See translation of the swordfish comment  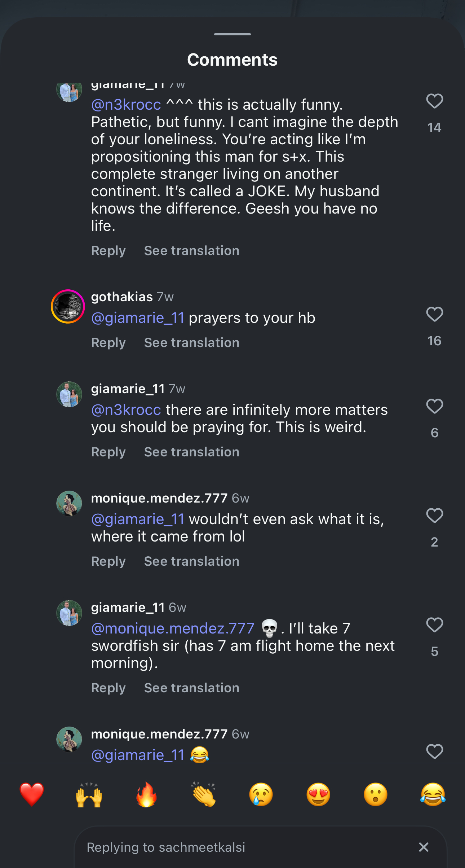click(x=192, y=688)
